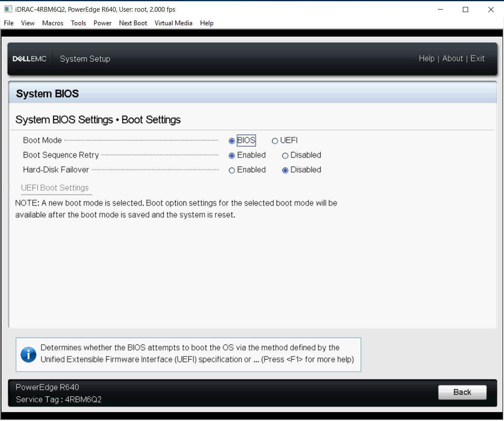Click the Exit link in the header
The width and height of the screenshot is (504, 421).
pyautogui.click(x=478, y=58)
